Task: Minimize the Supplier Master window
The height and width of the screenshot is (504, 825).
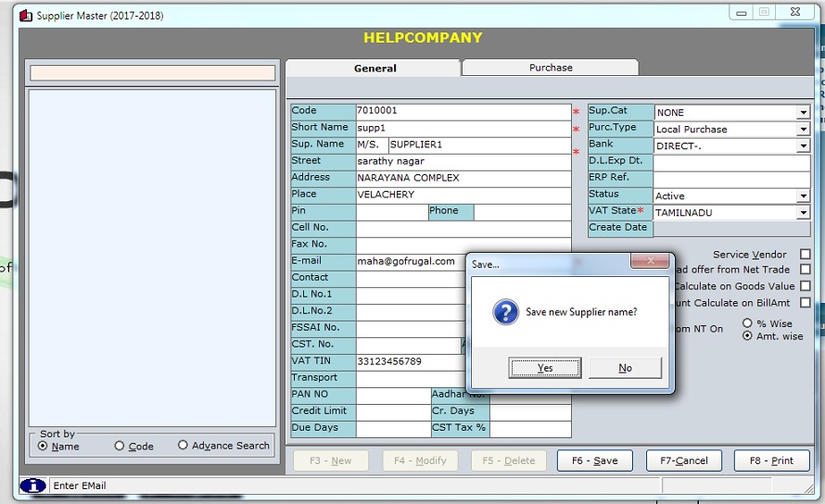Action: (741, 13)
